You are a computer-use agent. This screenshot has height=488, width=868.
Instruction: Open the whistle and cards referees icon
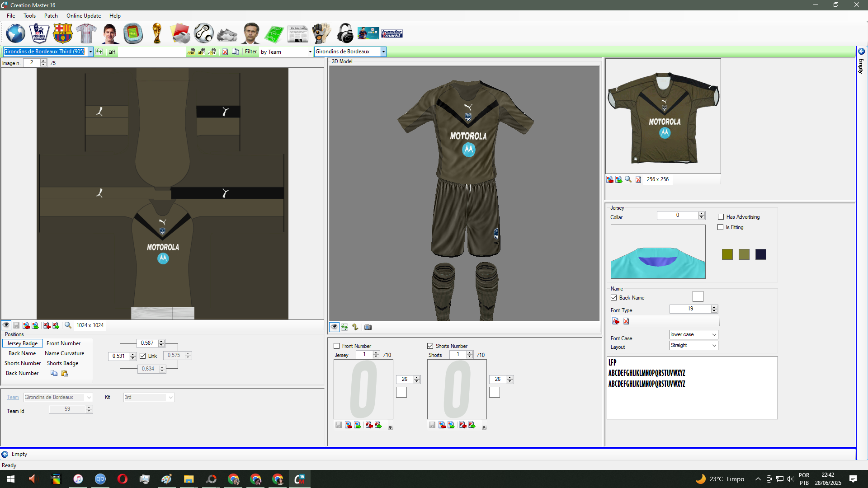(x=180, y=33)
